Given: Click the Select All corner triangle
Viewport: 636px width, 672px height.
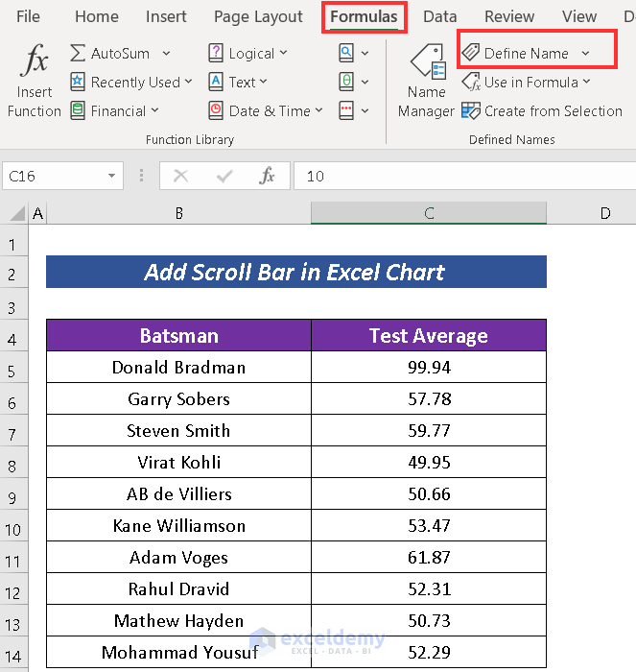Looking at the screenshot, I should [16, 213].
